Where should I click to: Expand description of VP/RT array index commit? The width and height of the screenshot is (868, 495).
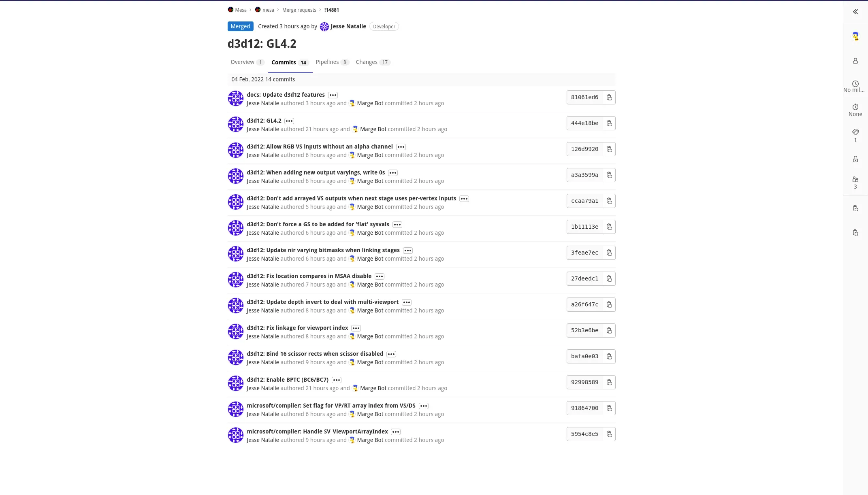pyautogui.click(x=424, y=406)
